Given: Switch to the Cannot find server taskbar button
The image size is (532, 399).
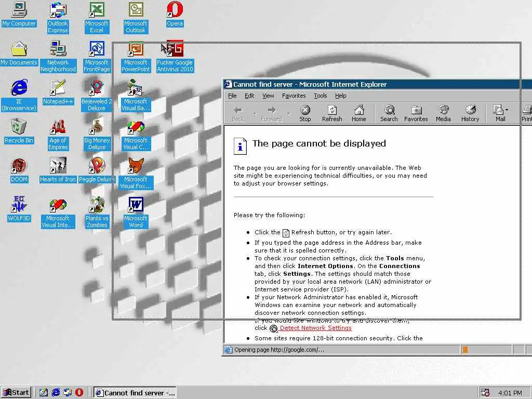Looking at the screenshot, I should click(x=135, y=393).
